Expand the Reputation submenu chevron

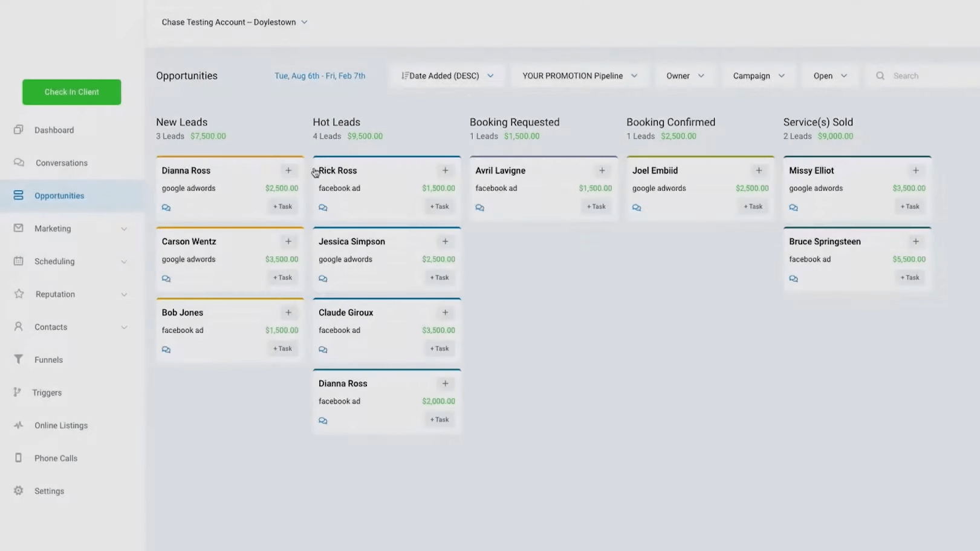pyautogui.click(x=124, y=295)
